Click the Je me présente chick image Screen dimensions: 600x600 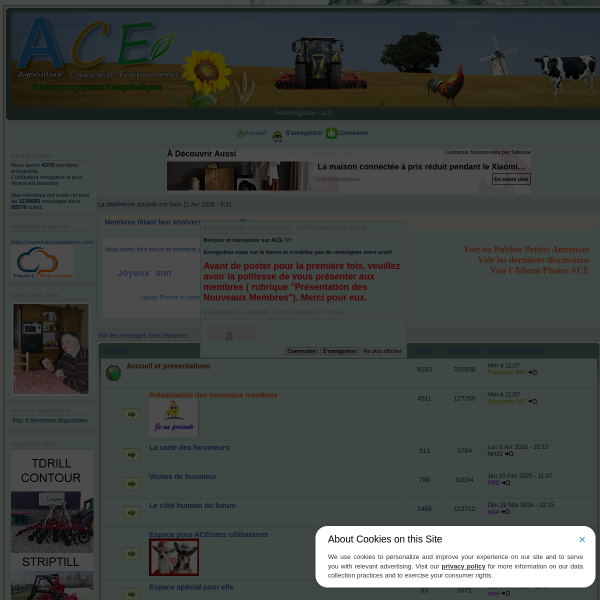174,418
